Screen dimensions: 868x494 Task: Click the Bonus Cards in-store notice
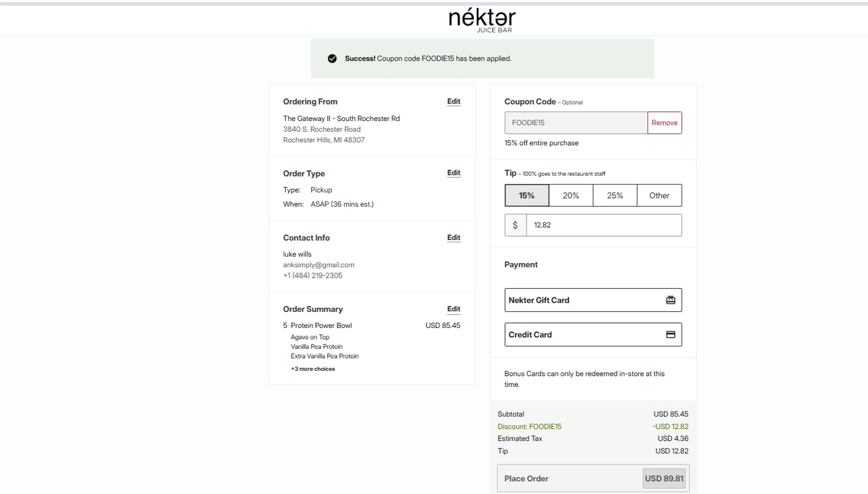tap(584, 379)
